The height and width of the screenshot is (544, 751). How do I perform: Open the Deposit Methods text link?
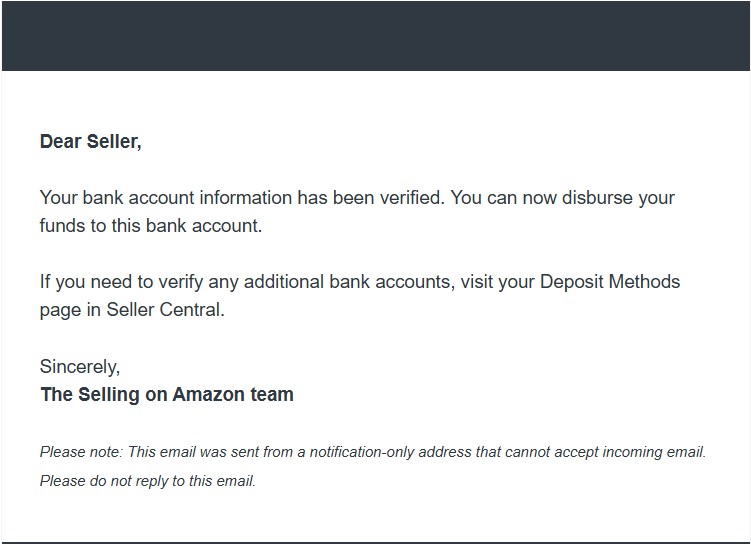(x=610, y=282)
